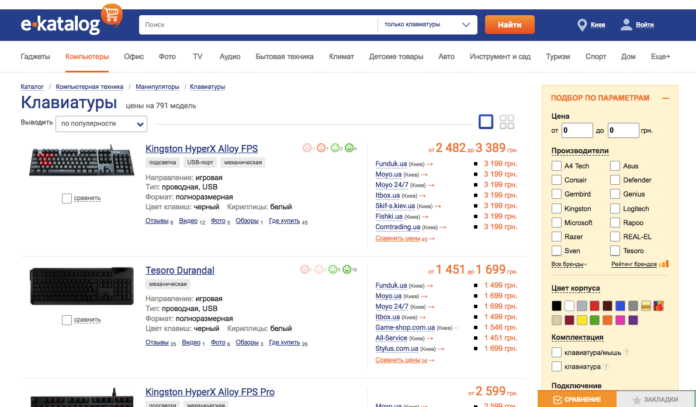The width and height of the screenshot is (696, 407).
Task: Open the Аудио category tab
Action: pyautogui.click(x=230, y=56)
